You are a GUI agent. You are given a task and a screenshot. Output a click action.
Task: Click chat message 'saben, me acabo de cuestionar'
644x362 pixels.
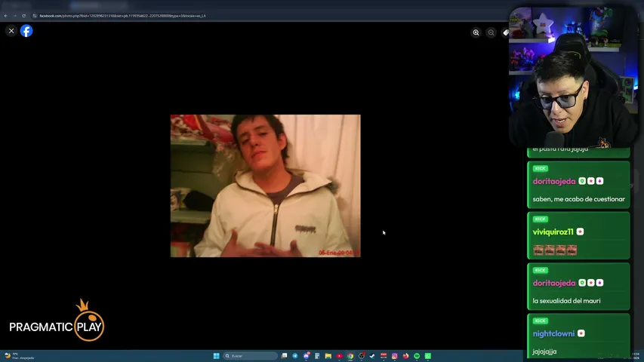[x=579, y=199]
